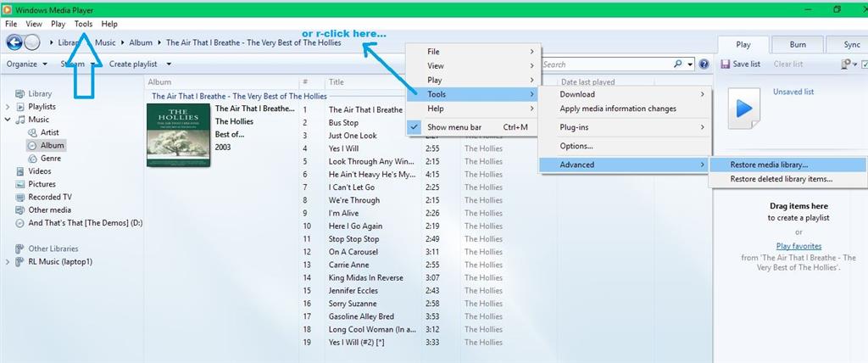Screen dimensions: 868x363
Task: Open the Organize dropdown
Action: [x=26, y=64]
